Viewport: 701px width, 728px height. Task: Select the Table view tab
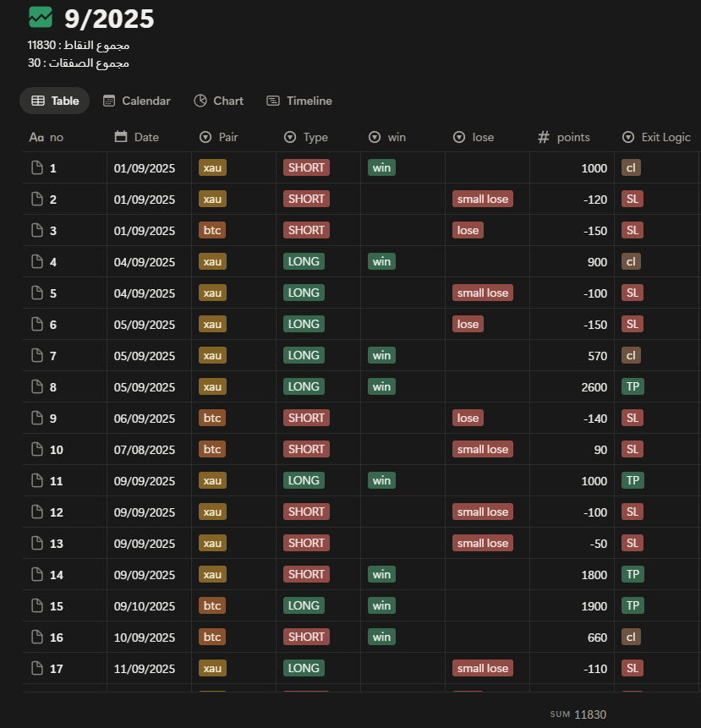[x=56, y=101]
